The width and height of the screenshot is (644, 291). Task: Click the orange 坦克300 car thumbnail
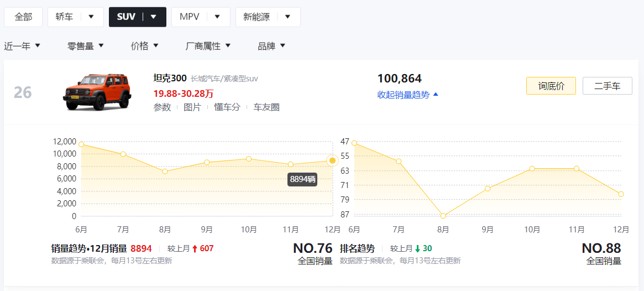click(97, 92)
